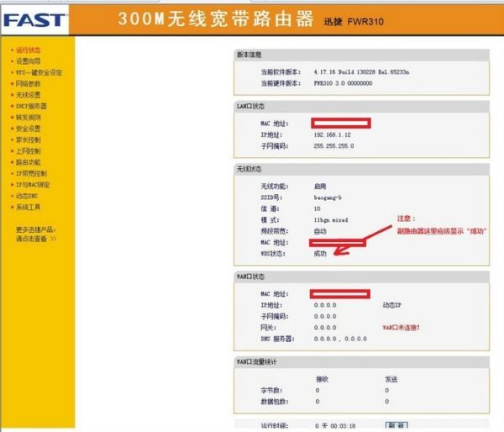Click the 无线功能 启用 value
Viewport: 504px width, 432px height.
coord(320,187)
